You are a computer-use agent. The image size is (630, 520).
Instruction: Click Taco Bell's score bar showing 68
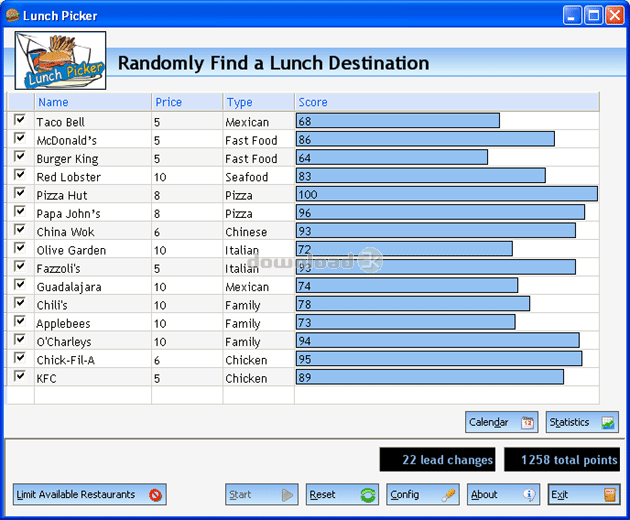[398, 121]
